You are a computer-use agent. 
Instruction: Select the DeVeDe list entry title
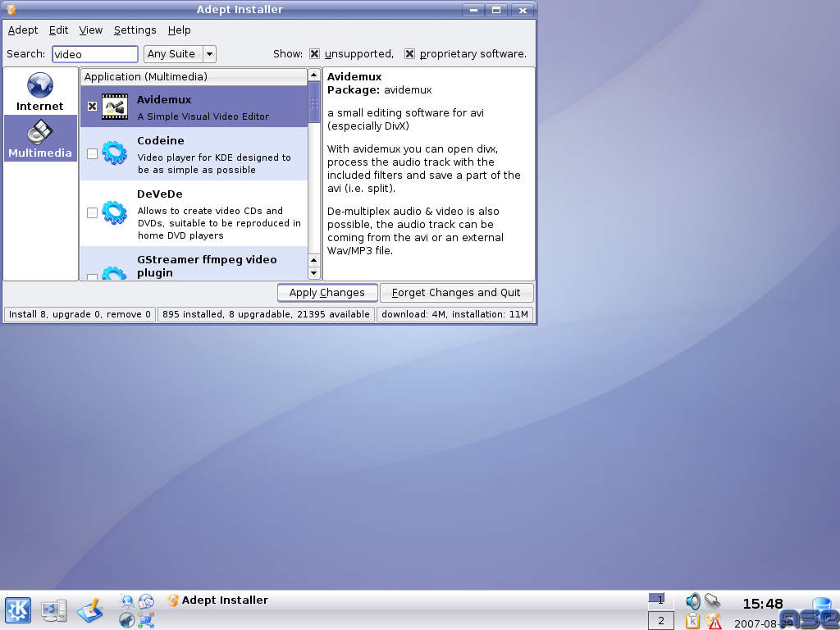click(x=160, y=194)
